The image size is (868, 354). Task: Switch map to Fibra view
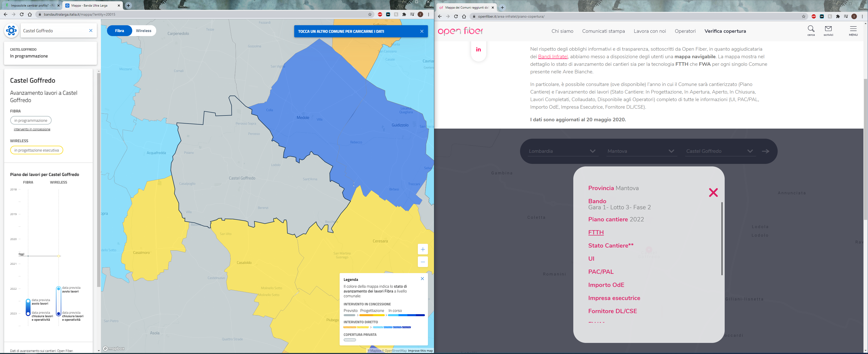119,31
